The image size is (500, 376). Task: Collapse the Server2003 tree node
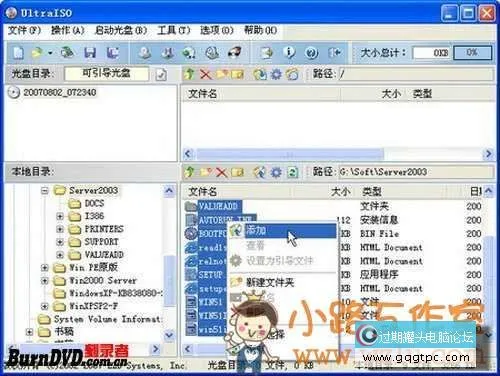(45, 191)
